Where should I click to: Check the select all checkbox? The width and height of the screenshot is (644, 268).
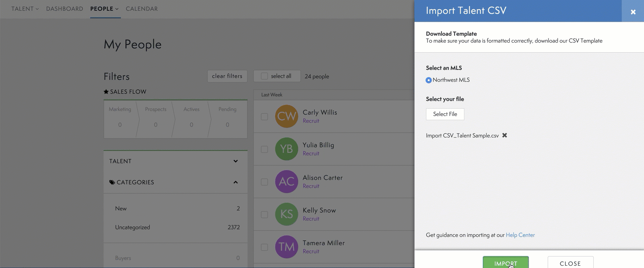(x=264, y=76)
